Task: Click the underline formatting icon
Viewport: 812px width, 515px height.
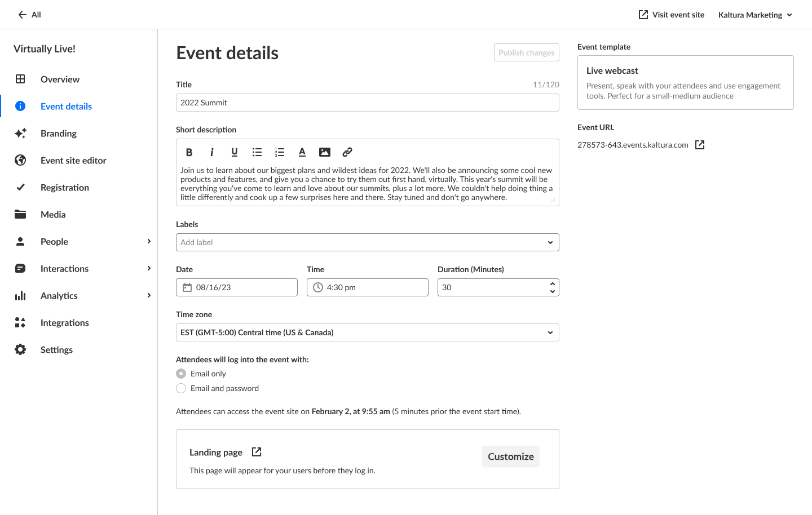Action: (235, 152)
